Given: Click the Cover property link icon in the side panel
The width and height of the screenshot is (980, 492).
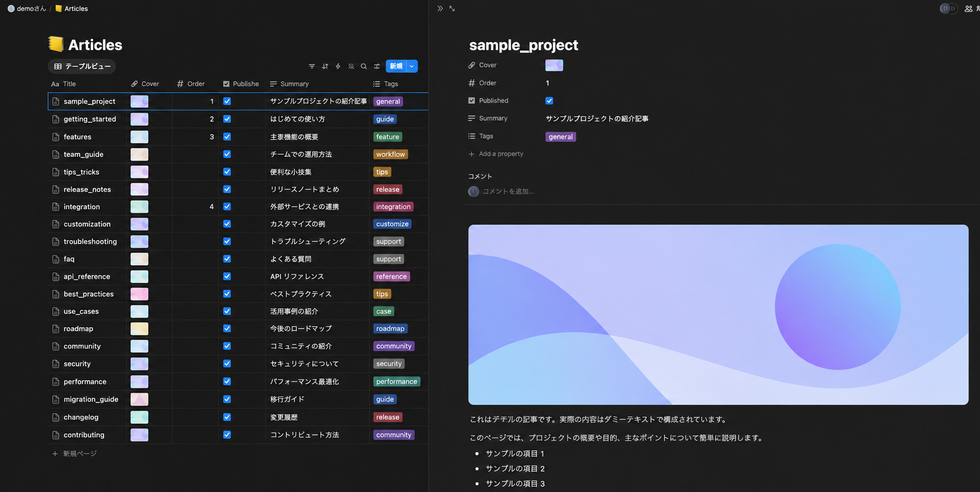Looking at the screenshot, I should pyautogui.click(x=472, y=65).
